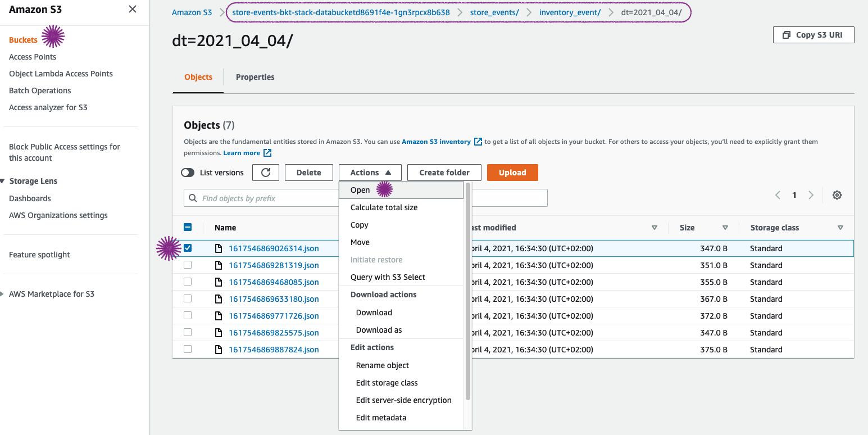Click the Create folder button
Image resolution: width=868 pixels, height=435 pixels.
[444, 173]
